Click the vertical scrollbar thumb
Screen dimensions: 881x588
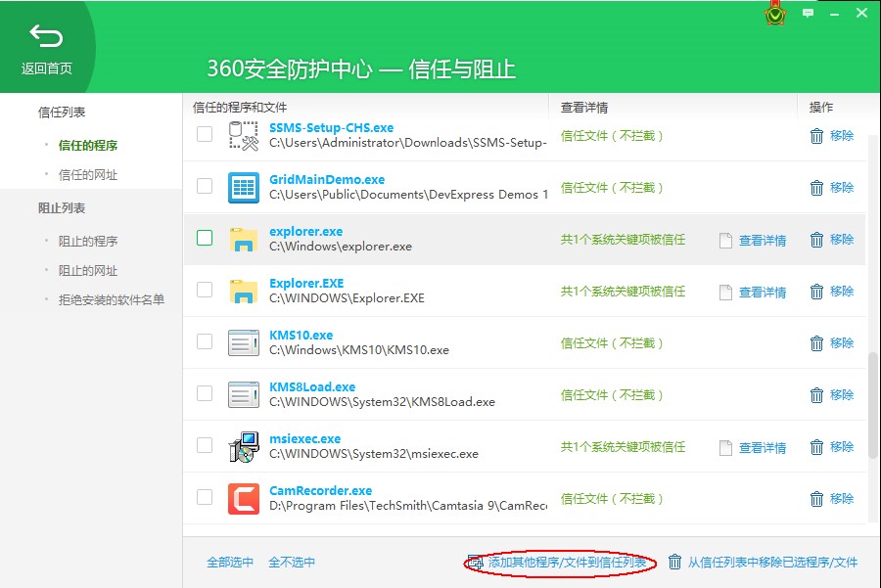872,404
